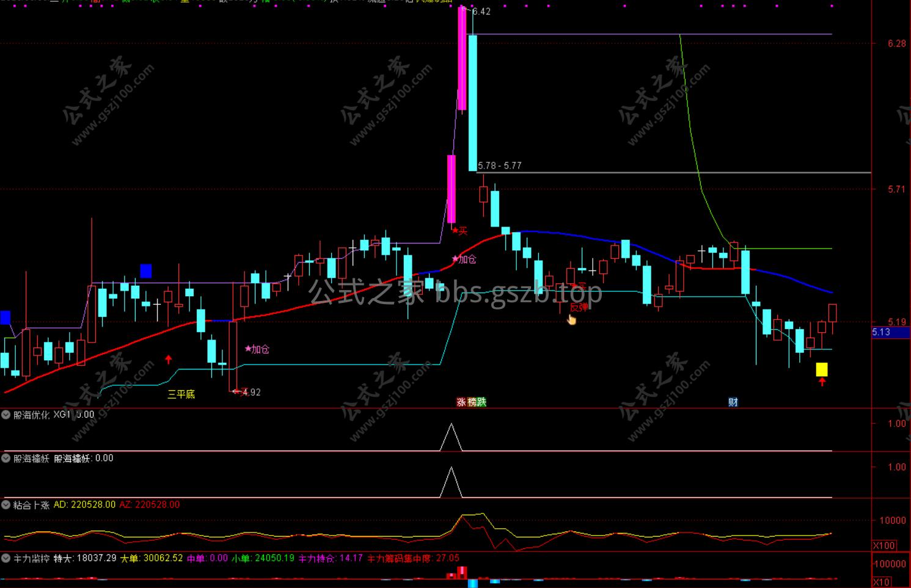Click the 股海擒妖: 0.00 value readout
The width and height of the screenshot is (911, 588).
click(x=84, y=459)
